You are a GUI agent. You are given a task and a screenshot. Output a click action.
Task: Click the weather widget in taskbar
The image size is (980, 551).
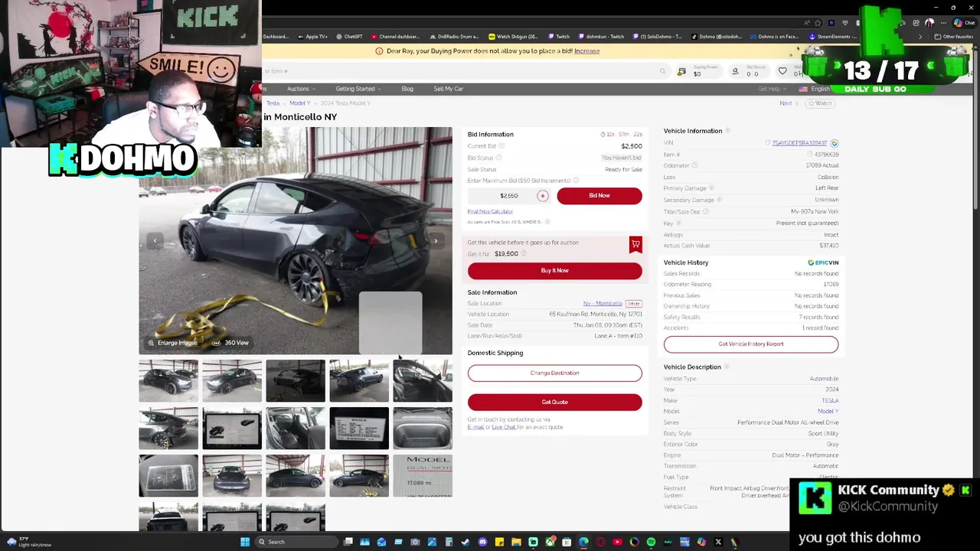click(29, 542)
